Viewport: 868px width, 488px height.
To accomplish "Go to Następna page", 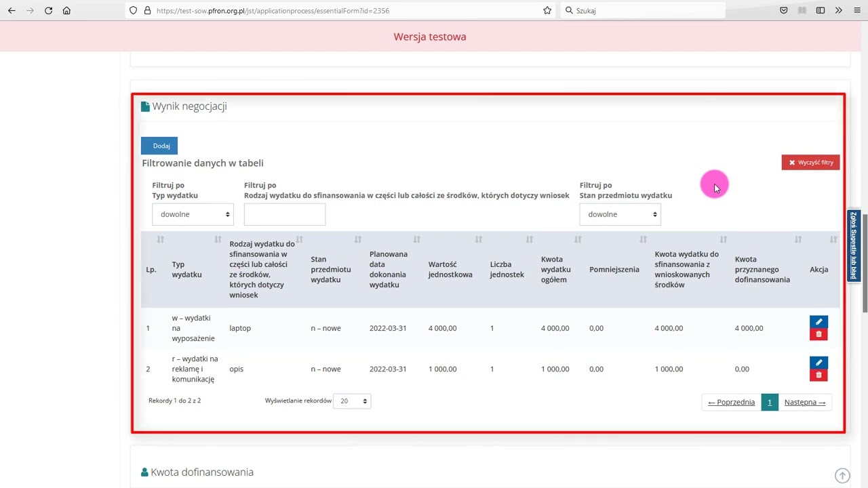I will pos(804,403).
